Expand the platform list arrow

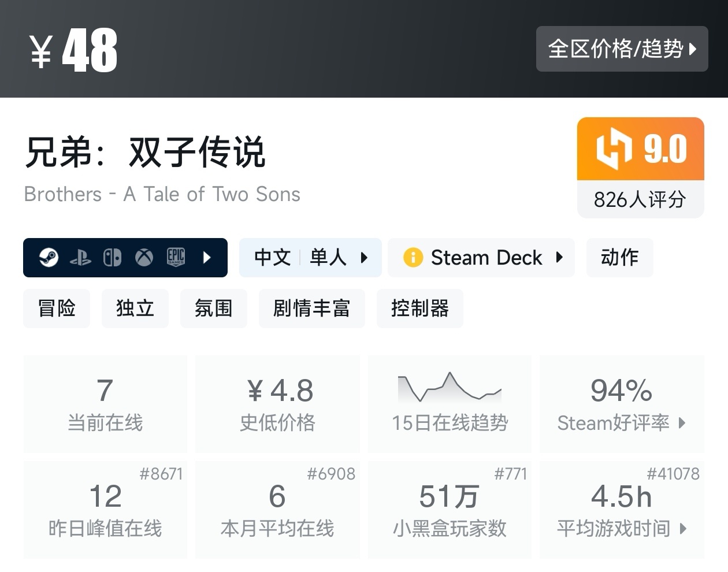(207, 257)
